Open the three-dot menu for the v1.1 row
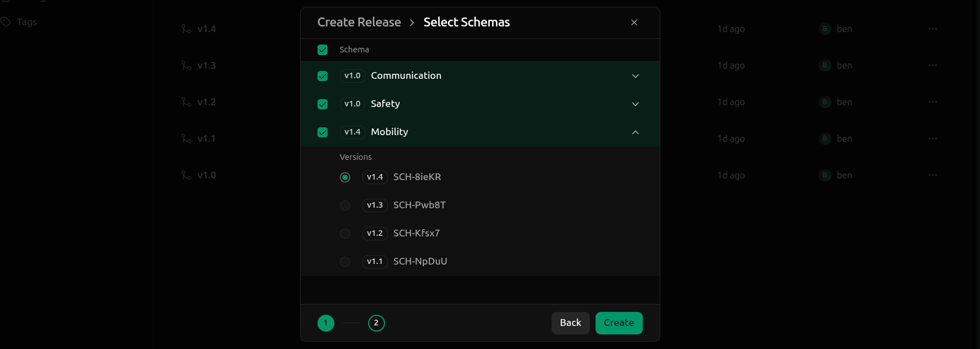 (933, 138)
